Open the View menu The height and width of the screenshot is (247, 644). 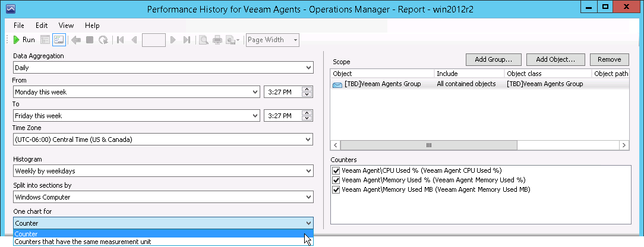(x=66, y=26)
